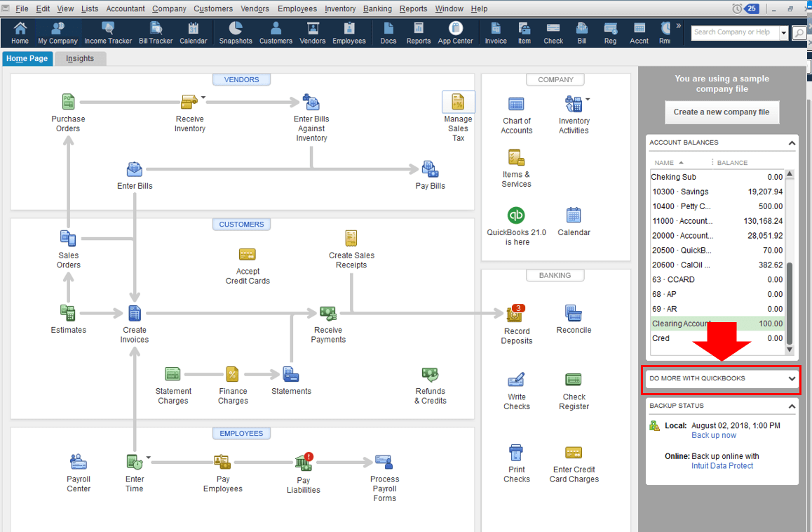Viewport: 812px width, 532px height.
Task: Expand Do More With QuickBooks panel
Action: pos(792,378)
